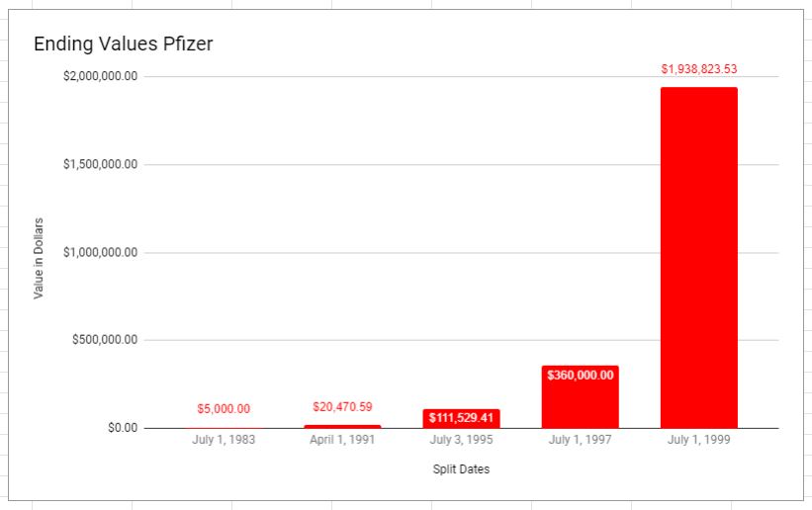Select the $111,529.41 data label
This screenshot has height=510, width=812.
[461, 418]
